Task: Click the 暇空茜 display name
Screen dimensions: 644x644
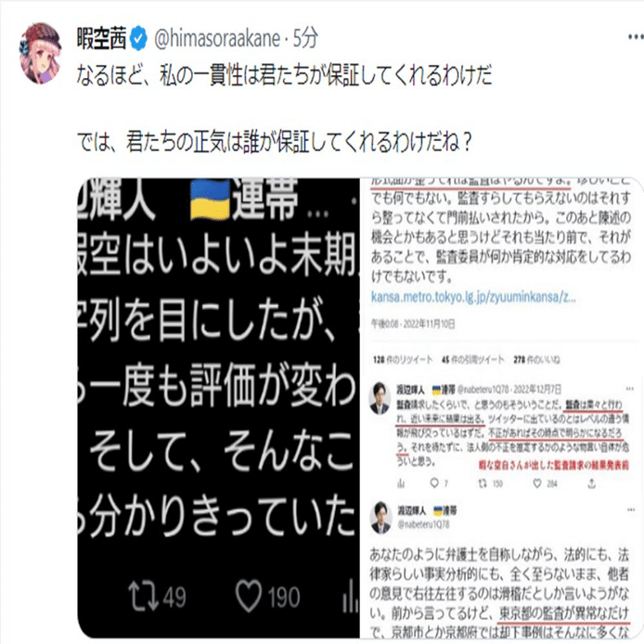Action: click(101, 39)
